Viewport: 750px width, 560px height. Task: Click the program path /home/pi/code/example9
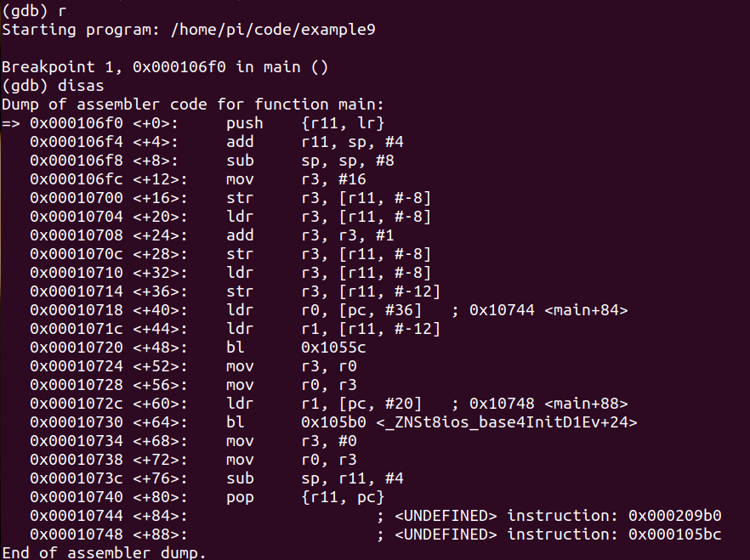273,30
